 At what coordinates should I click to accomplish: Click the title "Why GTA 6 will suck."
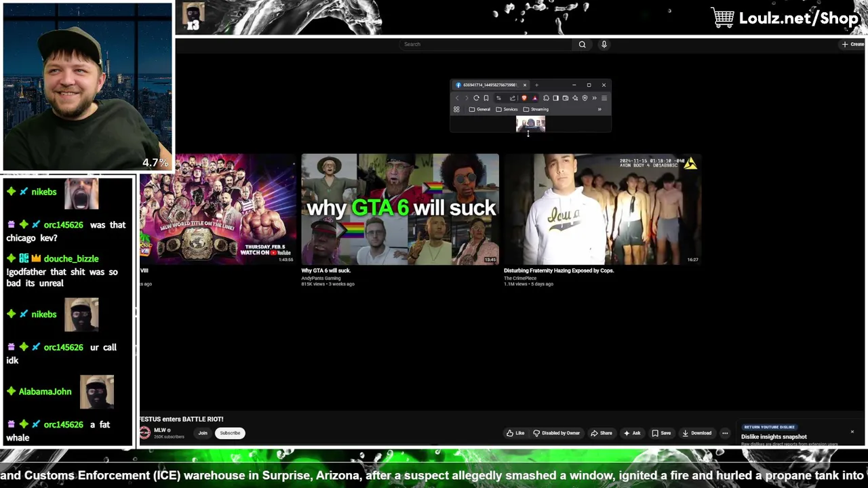coord(326,270)
